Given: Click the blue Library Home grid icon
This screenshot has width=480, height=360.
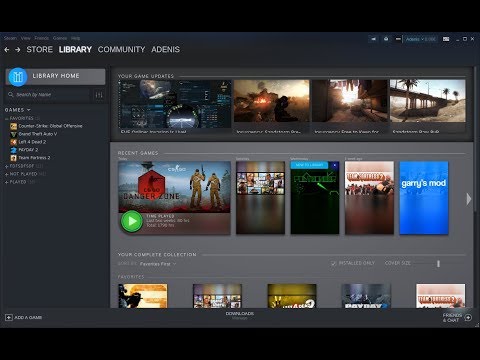Looking at the screenshot, I should (18, 77).
